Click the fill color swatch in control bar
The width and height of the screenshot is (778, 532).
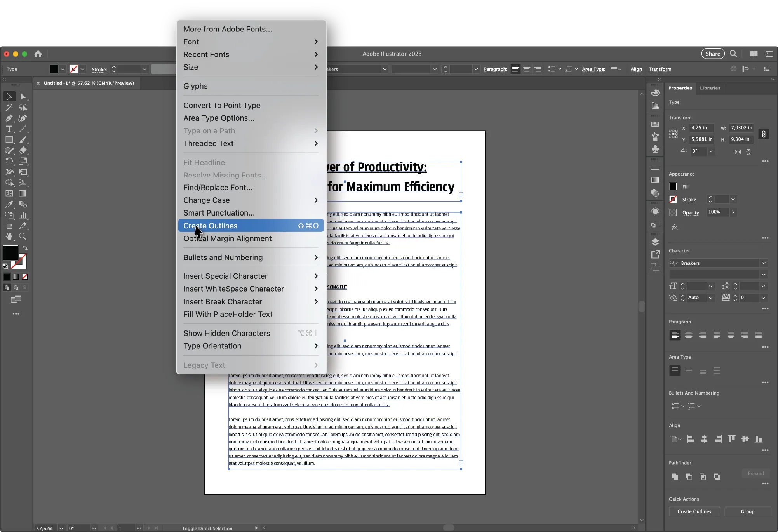(x=54, y=69)
